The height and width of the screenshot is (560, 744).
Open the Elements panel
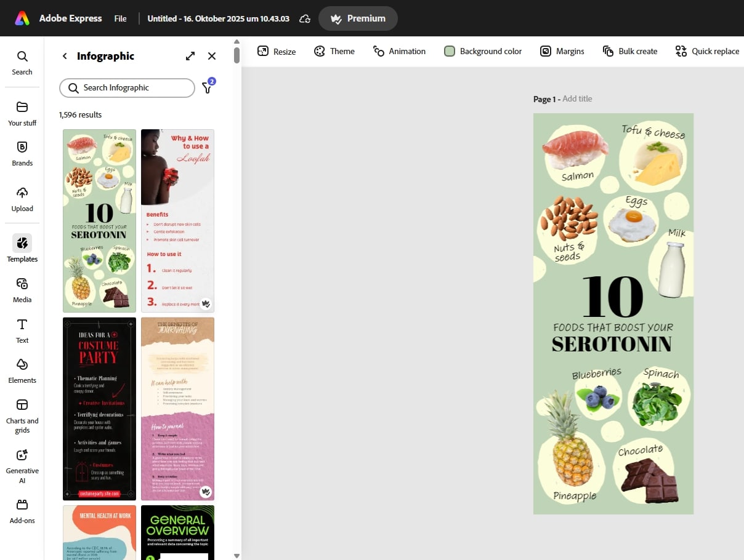click(22, 370)
